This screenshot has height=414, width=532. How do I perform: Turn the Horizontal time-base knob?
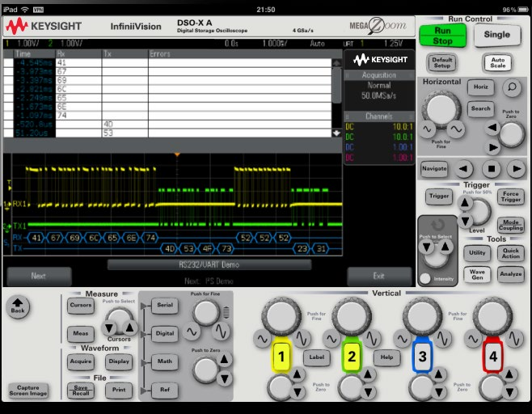coord(441,107)
